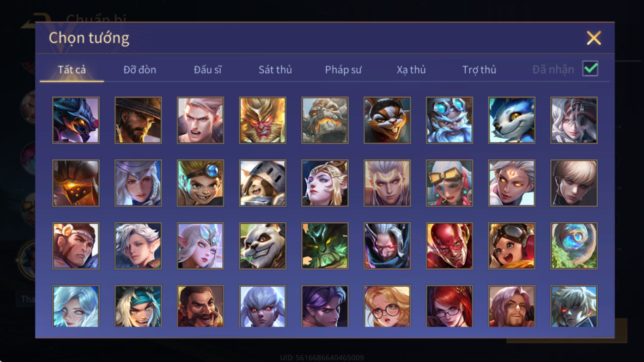The width and height of the screenshot is (644, 362).
Task: Switch to the Trợ thủ tab
Action: [x=479, y=70]
